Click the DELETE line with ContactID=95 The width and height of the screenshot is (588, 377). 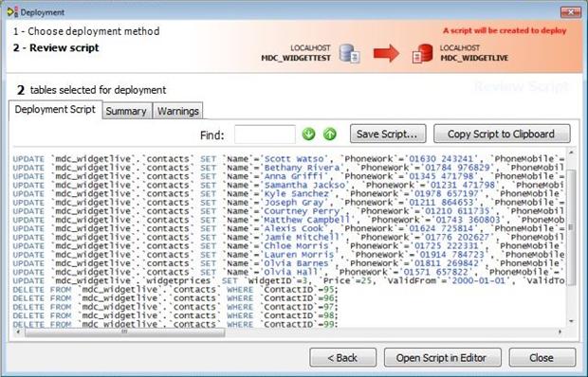pos(175,290)
